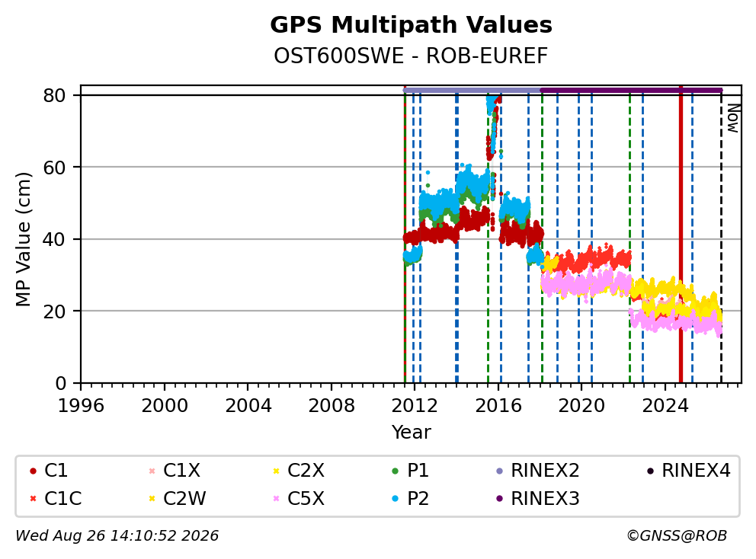Click the Now marker label
Image resolution: width=756 pixels, height=559 pixels.
[x=733, y=119]
